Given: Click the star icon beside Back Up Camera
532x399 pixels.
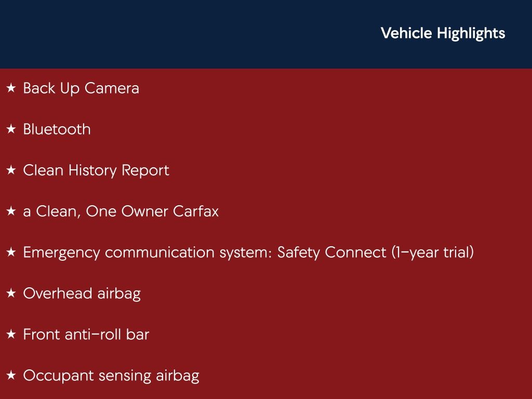Looking at the screenshot, I should click(11, 88).
